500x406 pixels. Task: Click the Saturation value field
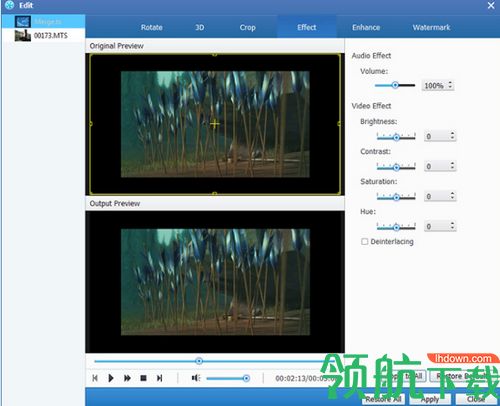coord(436,196)
